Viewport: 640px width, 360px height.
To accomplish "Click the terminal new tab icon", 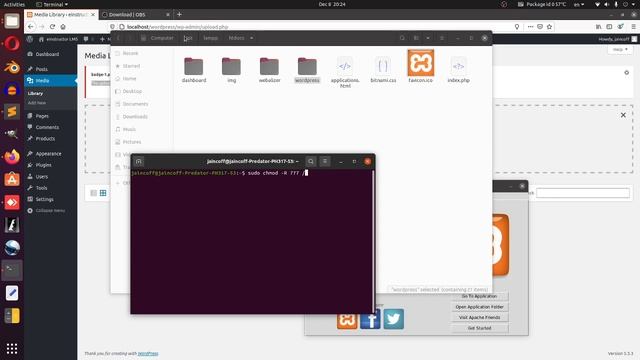I will tap(139, 162).
